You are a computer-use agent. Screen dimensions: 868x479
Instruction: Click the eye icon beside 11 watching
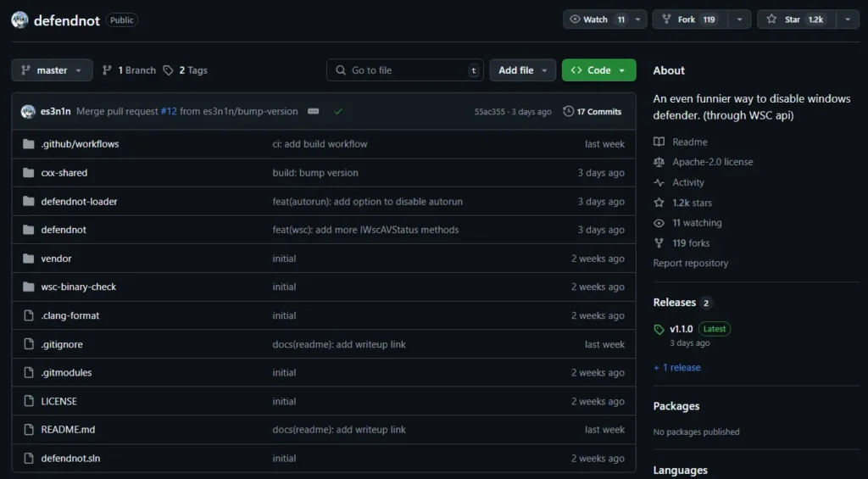coord(659,223)
